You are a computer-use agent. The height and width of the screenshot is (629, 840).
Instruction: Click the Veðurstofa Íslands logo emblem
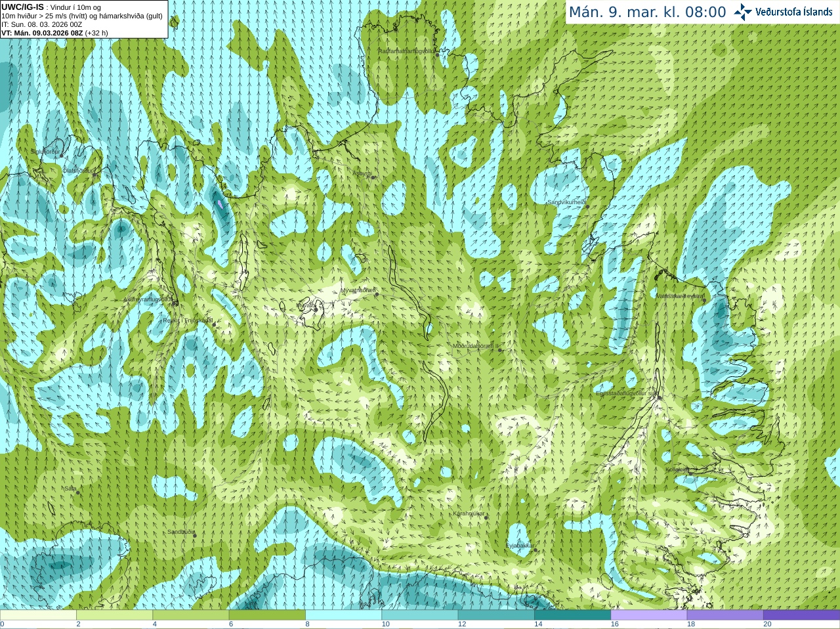click(x=743, y=12)
